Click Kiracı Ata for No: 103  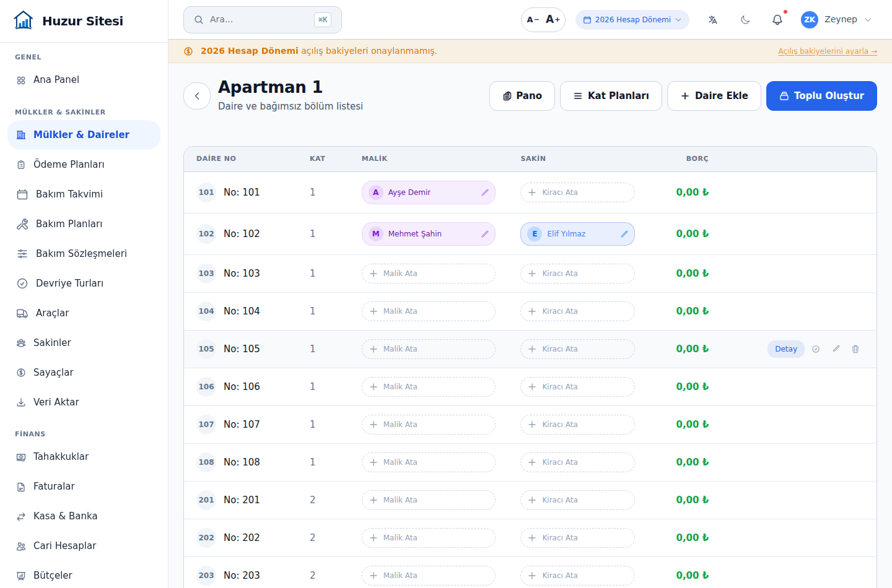[577, 274]
